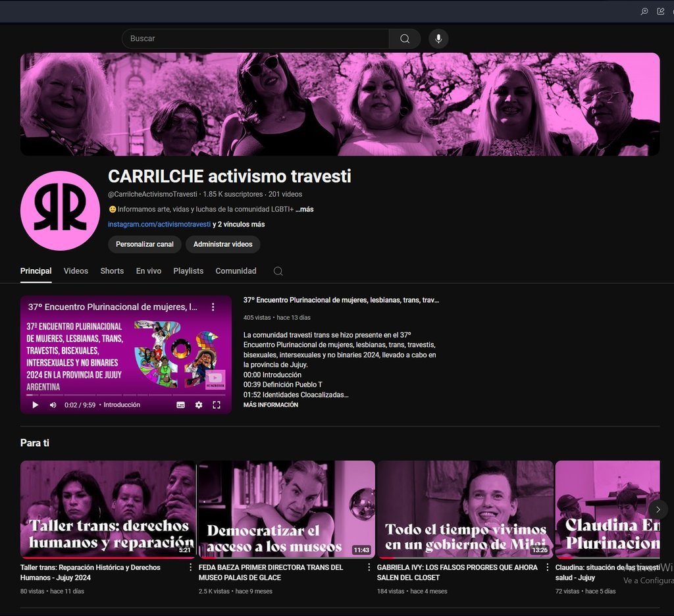
Task: Expand channel description with ...más
Action: (x=304, y=209)
